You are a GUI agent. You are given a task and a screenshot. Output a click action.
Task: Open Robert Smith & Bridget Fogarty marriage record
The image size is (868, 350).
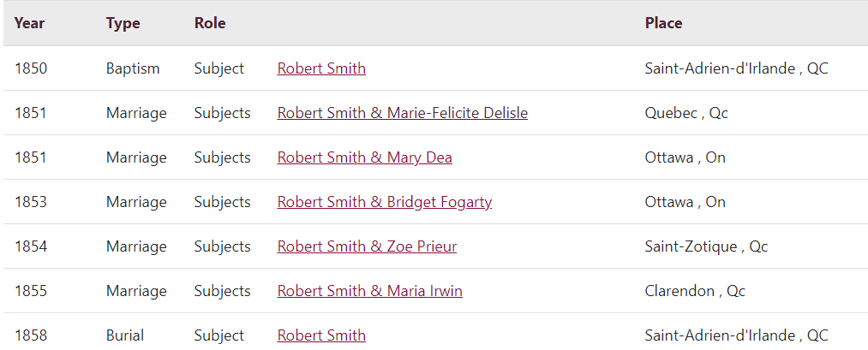click(x=384, y=202)
